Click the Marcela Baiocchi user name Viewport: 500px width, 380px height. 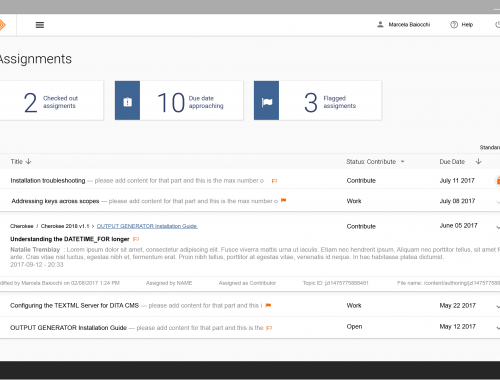(x=409, y=25)
